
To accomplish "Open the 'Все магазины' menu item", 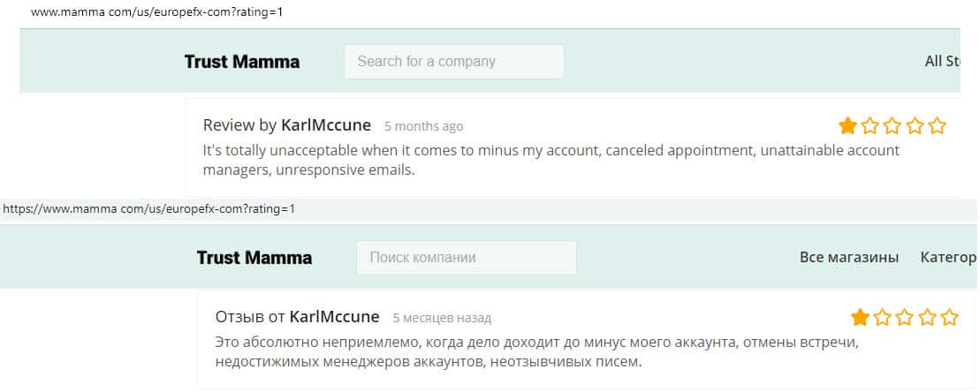I will 848,258.
